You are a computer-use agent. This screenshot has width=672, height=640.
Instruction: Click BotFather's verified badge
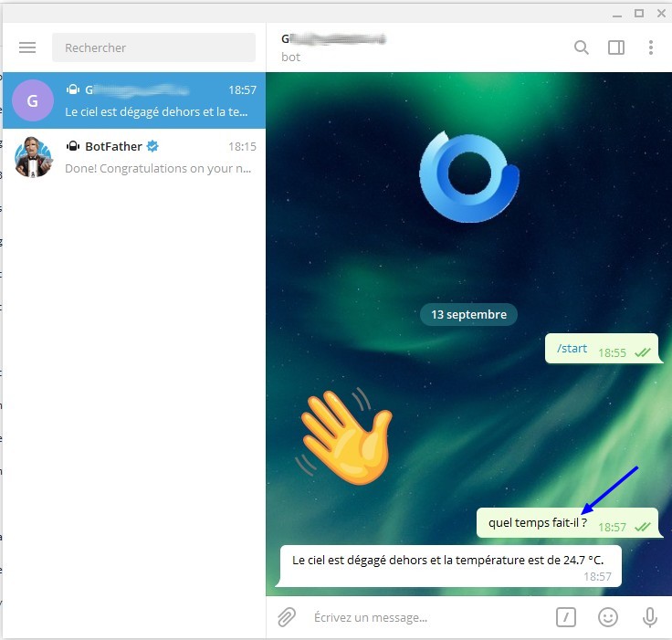152,146
